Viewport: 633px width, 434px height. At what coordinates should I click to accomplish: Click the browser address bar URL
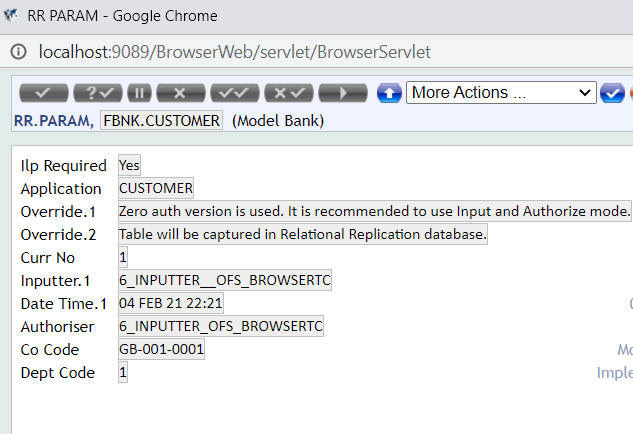point(235,51)
